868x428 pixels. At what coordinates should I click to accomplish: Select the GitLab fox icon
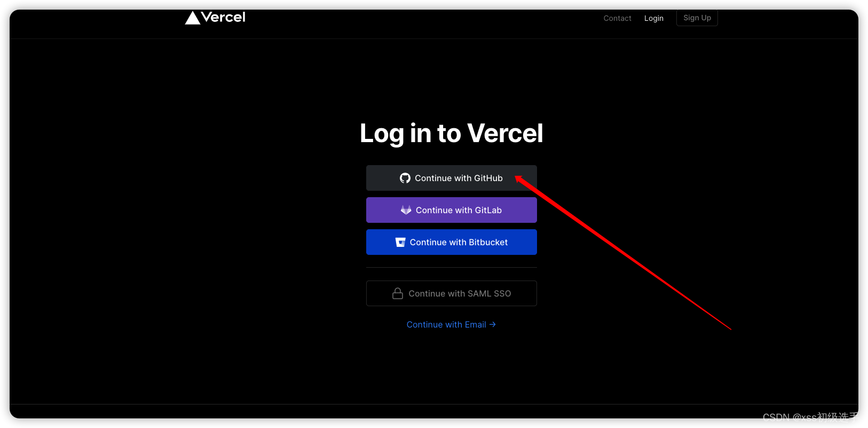click(x=406, y=210)
